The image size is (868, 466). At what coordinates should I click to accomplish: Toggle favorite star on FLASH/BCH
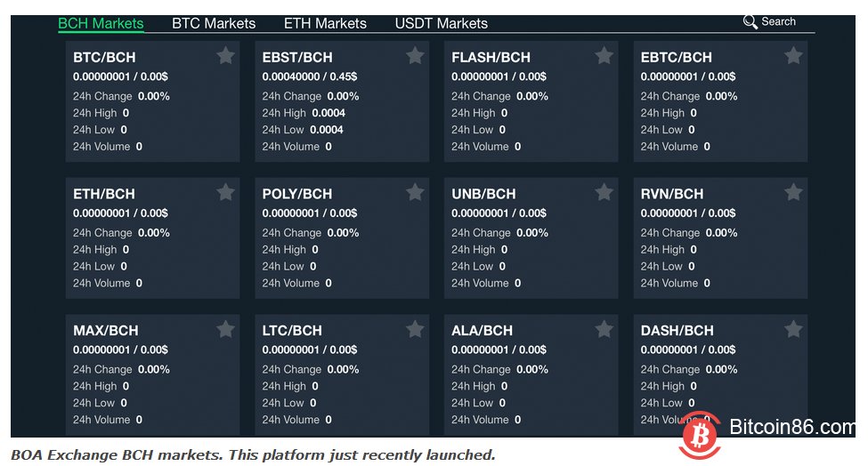pyautogui.click(x=604, y=56)
